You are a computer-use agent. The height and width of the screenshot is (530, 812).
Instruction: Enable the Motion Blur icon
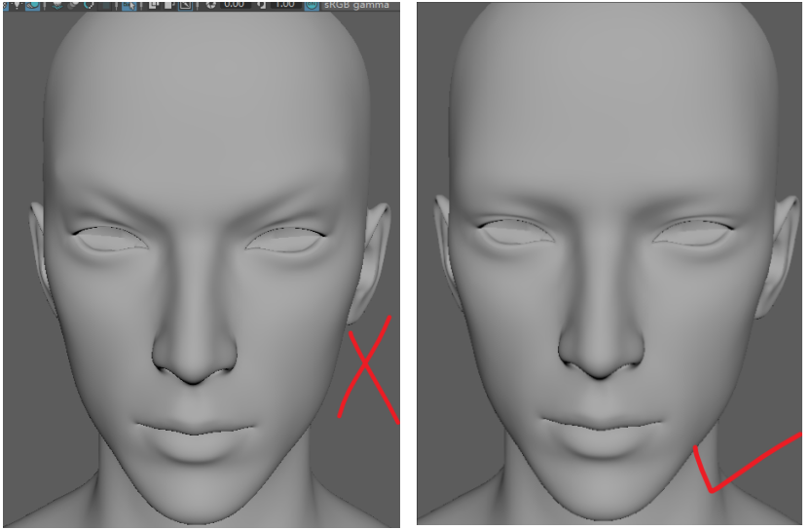click(x=73, y=5)
